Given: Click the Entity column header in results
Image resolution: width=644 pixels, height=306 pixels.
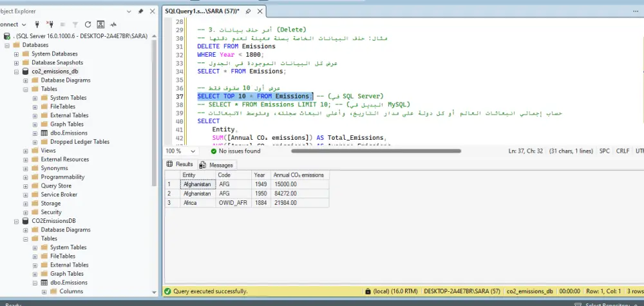Looking at the screenshot, I should click(x=198, y=175).
